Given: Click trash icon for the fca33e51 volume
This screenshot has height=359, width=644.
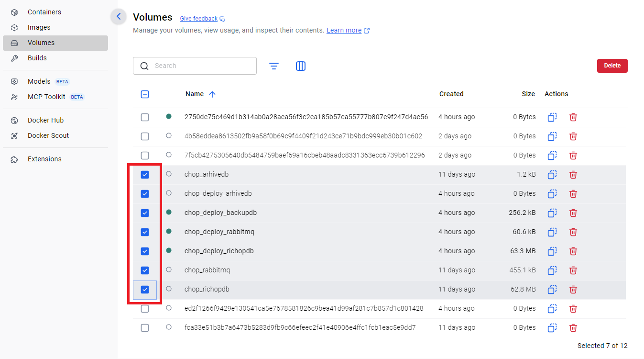Looking at the screenshot, I should [x=573, y=328].
